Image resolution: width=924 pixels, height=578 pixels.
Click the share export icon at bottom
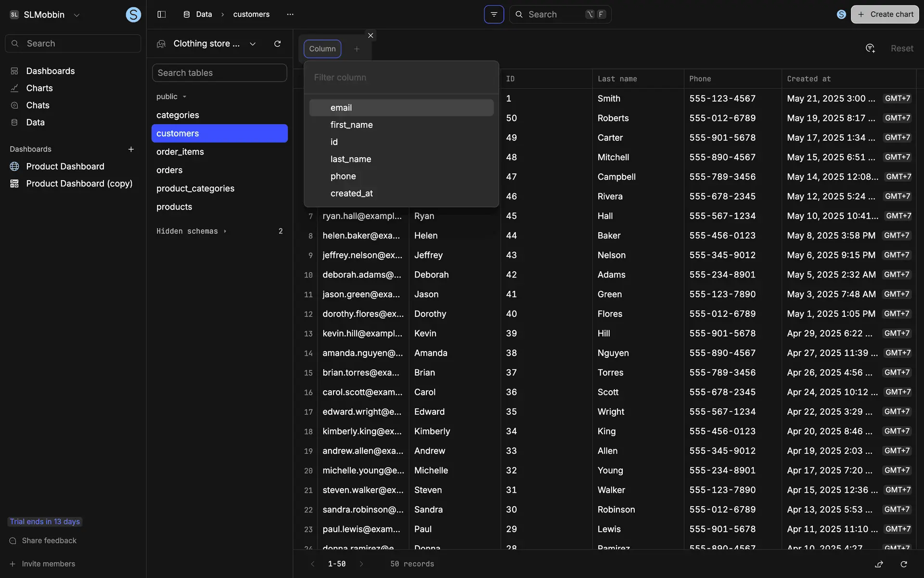(x=879, y=564)
